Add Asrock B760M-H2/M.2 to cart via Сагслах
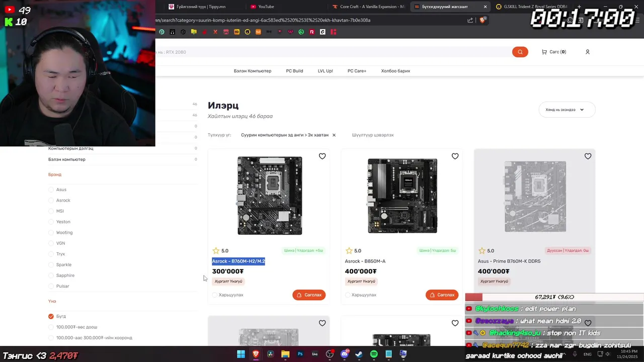The image size is (644, 362). [x=309, y=295]
